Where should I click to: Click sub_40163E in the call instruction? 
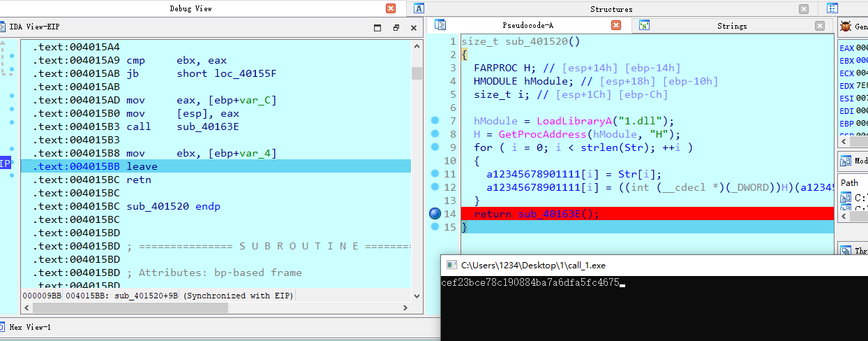click(x=208, y=126)
